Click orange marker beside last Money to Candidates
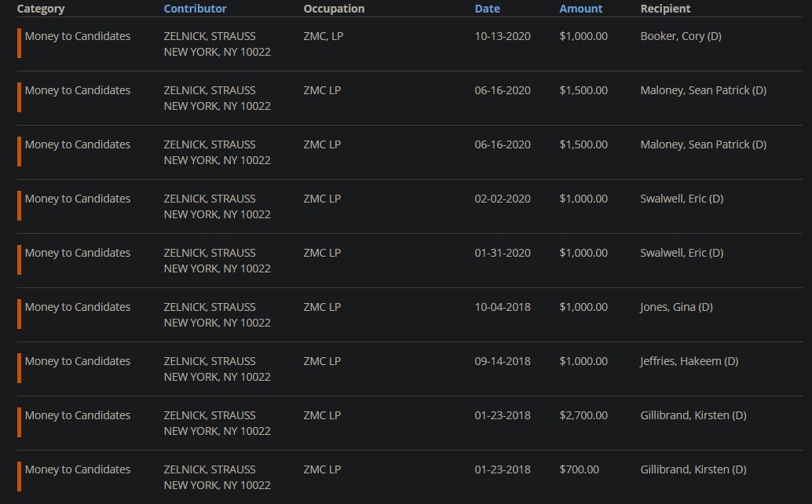Viewport: 812px width, 504px height. 19,477
